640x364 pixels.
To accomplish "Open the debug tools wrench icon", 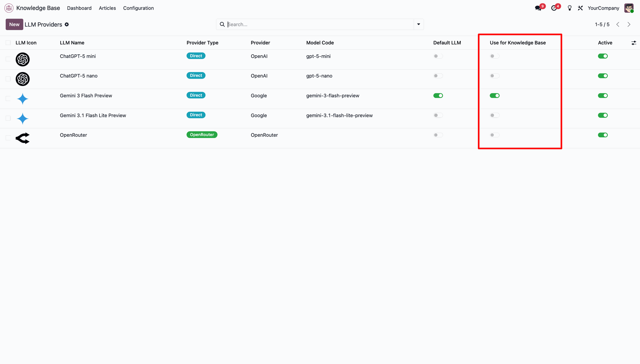I will pos(580,8).
